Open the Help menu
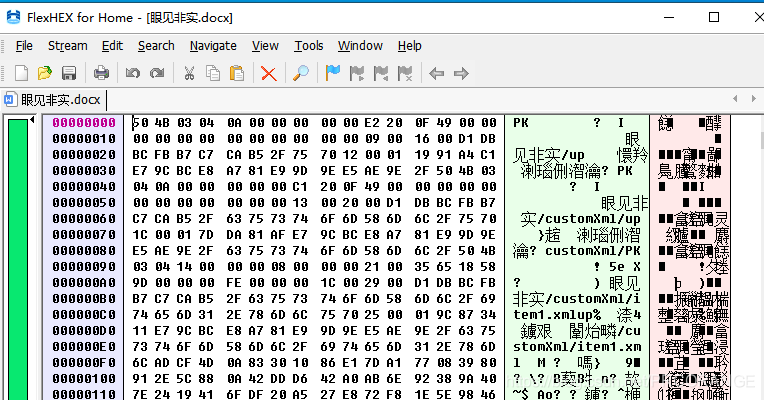This screenshot has height=400, width=764. point(409,46)
